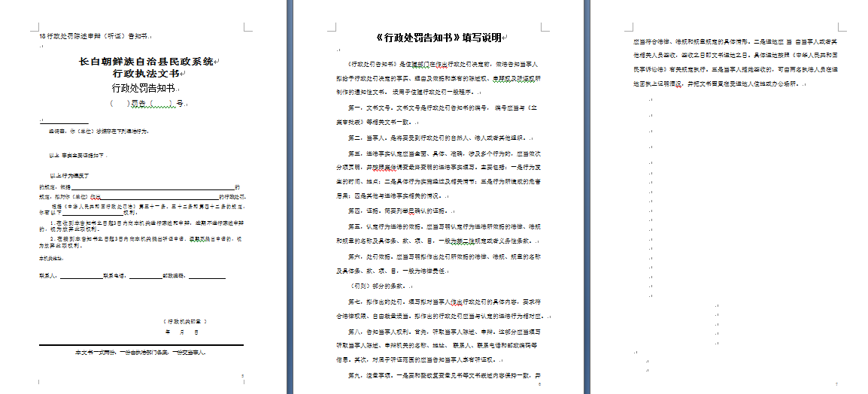Click the subtitle 行政处罚告知书 on first page

tap(142, 88)
